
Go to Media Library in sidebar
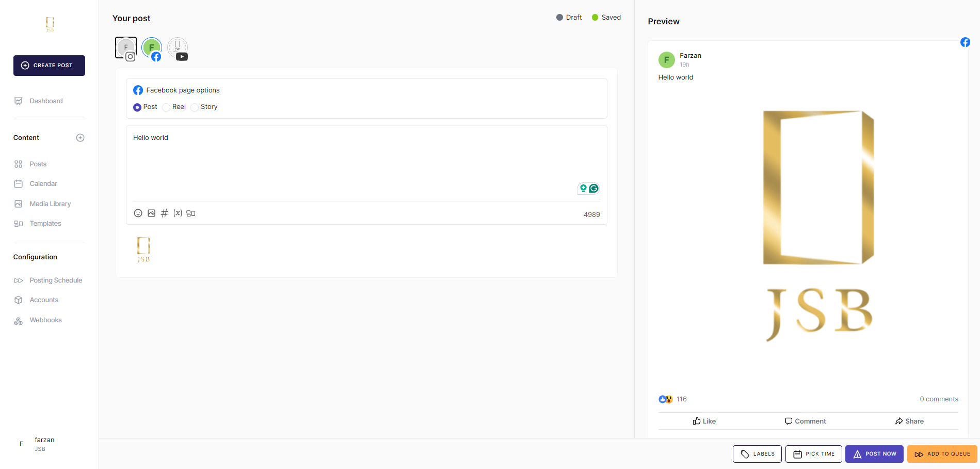click(50, 204)
